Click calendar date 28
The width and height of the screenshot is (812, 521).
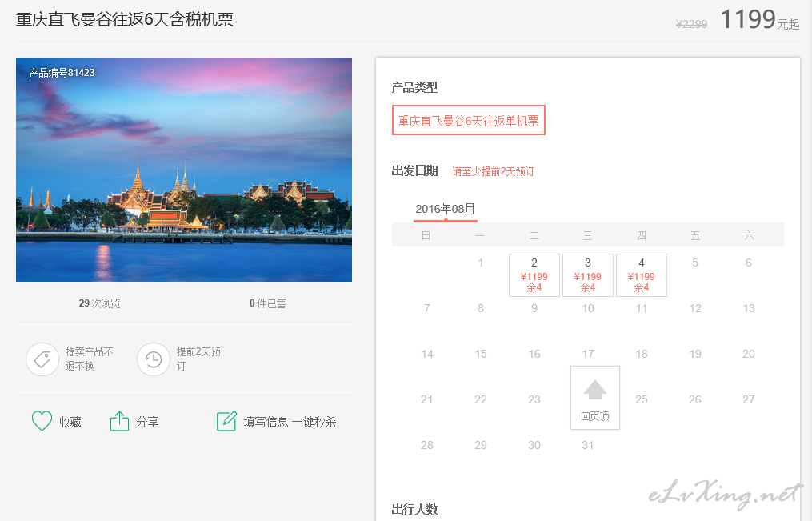[x=426, y=445]
